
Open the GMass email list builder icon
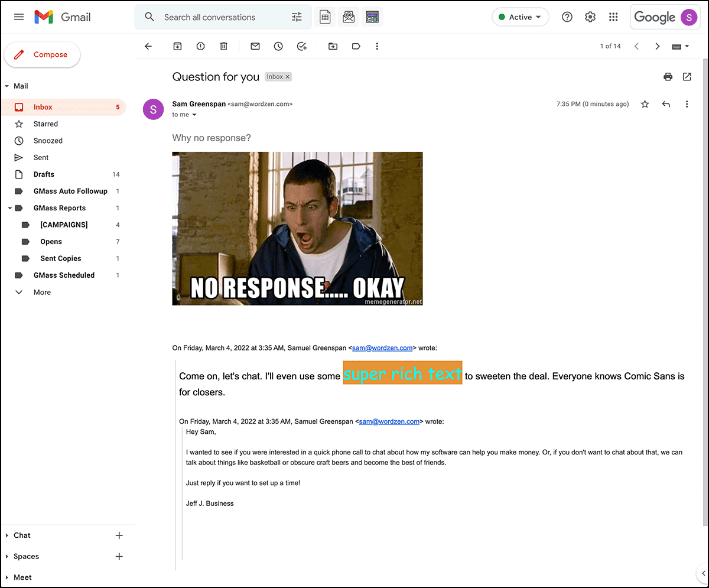click(x=349, y=17)
